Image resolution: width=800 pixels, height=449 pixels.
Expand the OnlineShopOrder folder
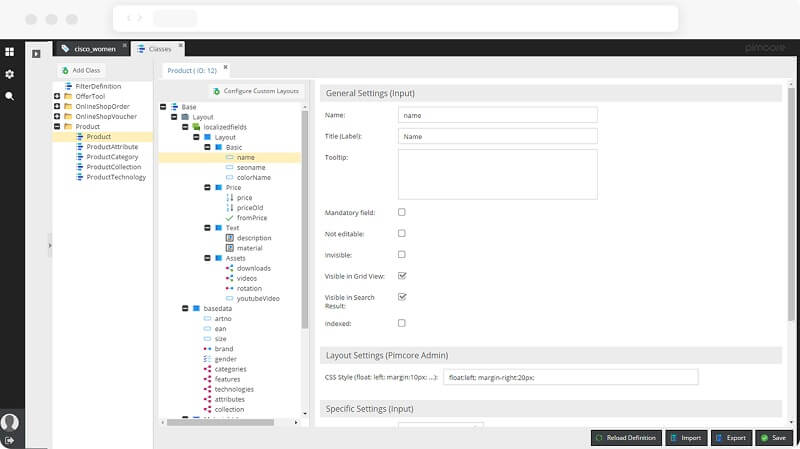click(57, 106)
